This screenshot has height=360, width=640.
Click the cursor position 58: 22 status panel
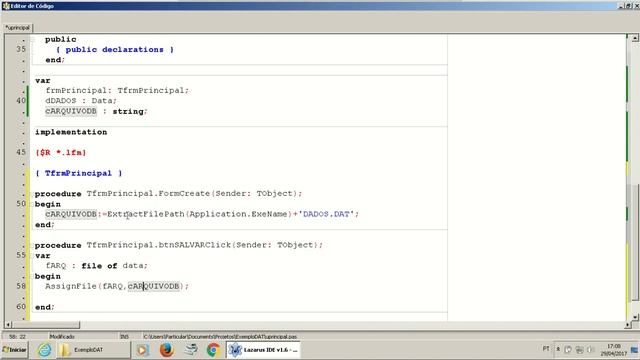pos(17,337)
